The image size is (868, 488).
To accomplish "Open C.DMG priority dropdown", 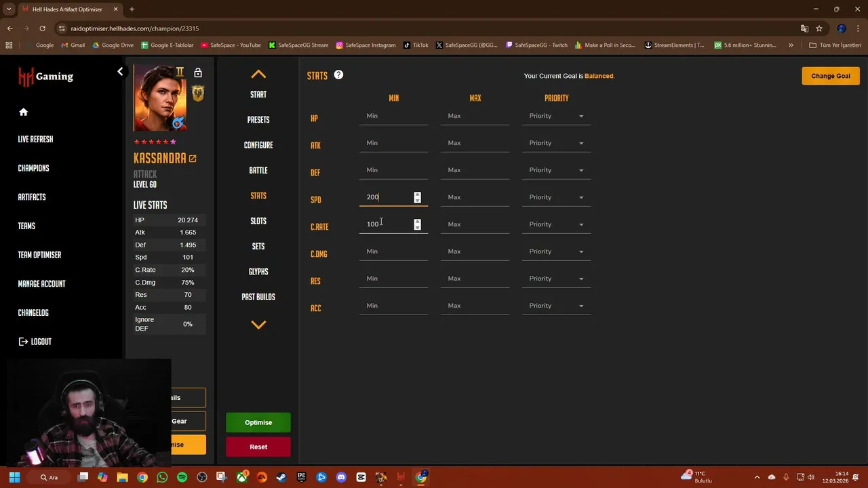I will 556,251.
